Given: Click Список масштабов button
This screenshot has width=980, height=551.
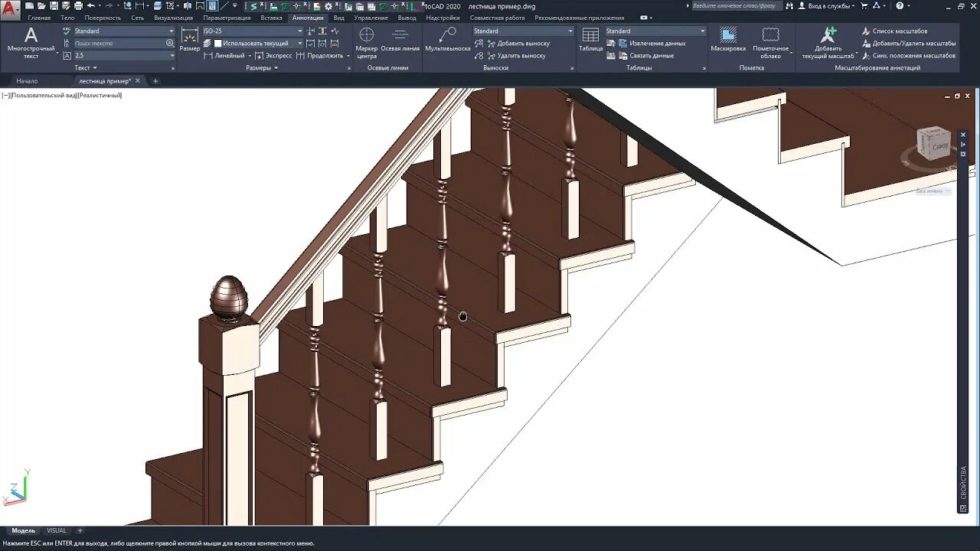Looking at the screenshot, I should [x=894, y=31].
